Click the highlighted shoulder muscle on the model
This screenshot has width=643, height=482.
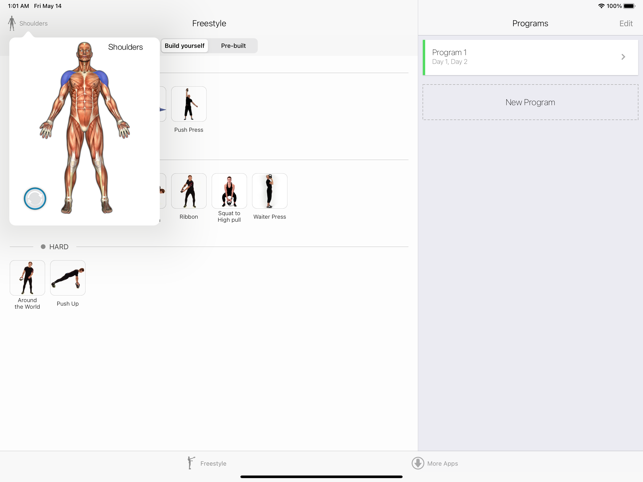pos(69,80)
